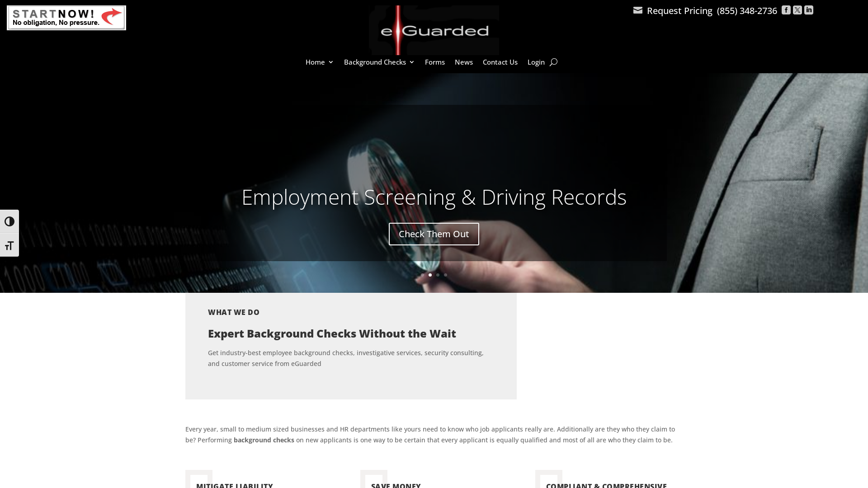
Task: Click the search magnifier icon
Action: 553,62
